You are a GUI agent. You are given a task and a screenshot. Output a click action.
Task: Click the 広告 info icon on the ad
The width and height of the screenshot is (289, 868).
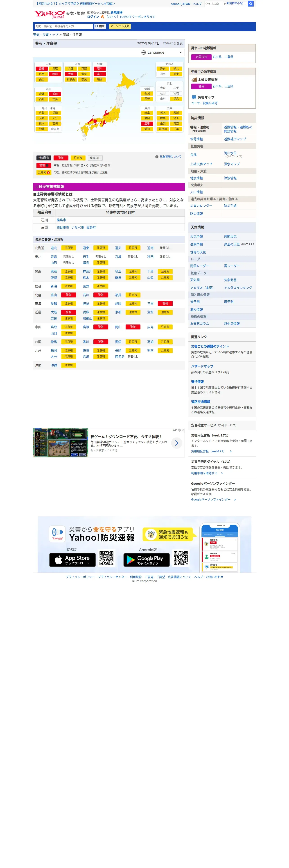(x=179, y=430)
